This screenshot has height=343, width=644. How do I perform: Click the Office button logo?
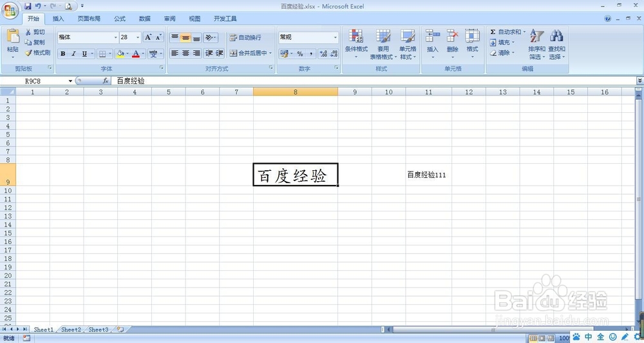point(10,11)
